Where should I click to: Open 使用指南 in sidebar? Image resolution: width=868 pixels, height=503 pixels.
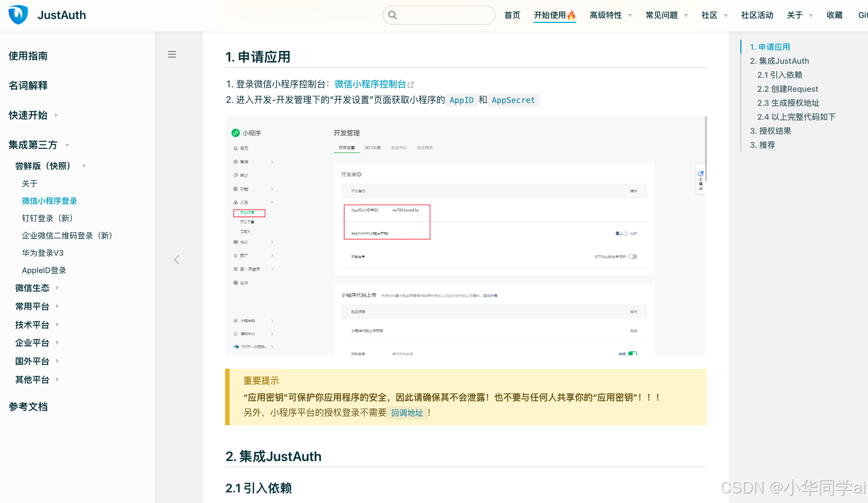(x=28, y=56)
